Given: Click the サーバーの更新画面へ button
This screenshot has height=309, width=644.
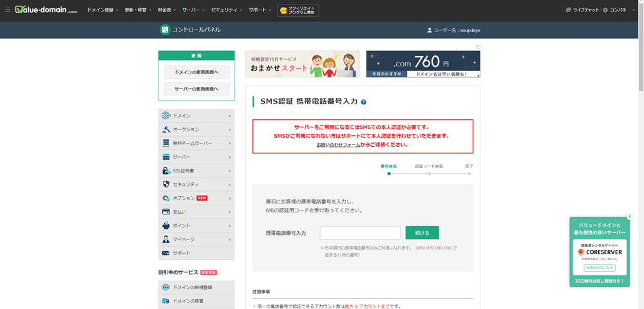Looking at the screenshot, I should click(x=196, y=89).
